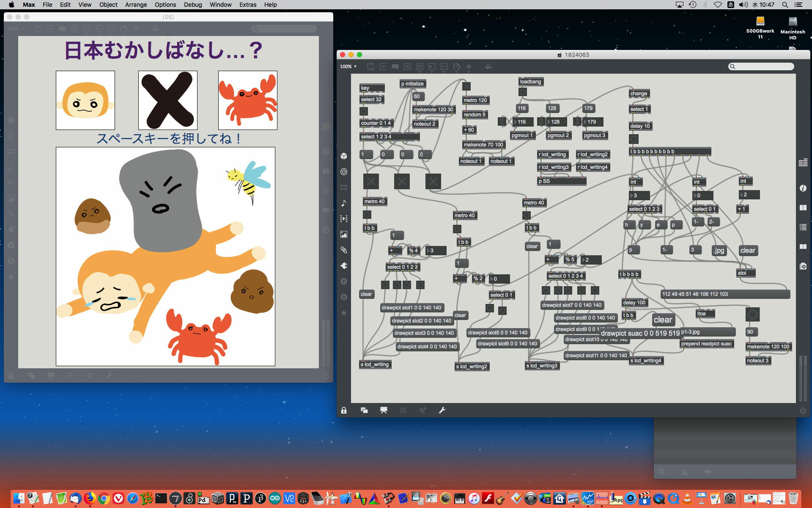Open audio note icon in left sidebar

(x=344, y=203)
